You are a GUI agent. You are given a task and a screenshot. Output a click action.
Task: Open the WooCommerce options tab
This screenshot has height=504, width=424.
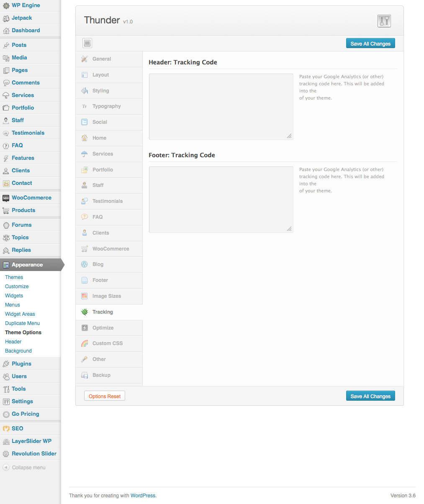point(109,249)
